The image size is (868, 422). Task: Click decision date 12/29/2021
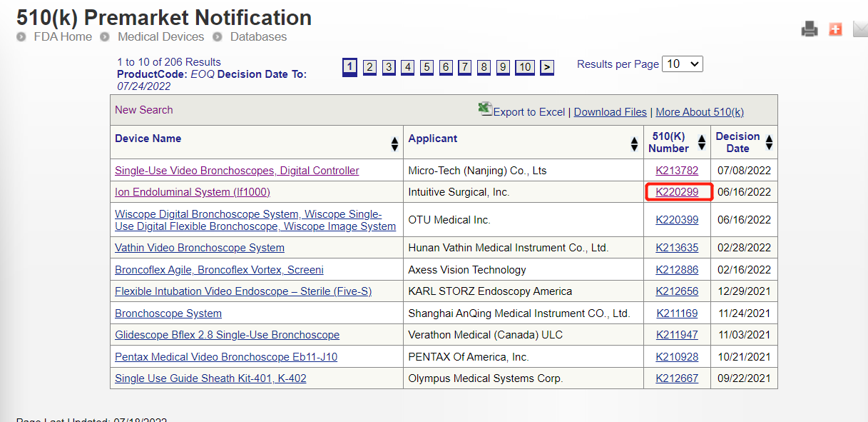click(x=744, y=291)
